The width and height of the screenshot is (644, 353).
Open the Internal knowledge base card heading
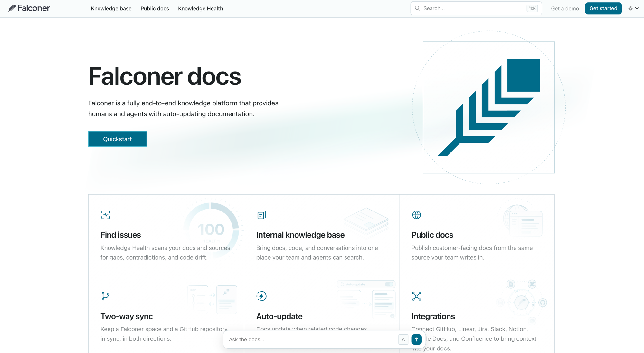click(x=300, y=235)
